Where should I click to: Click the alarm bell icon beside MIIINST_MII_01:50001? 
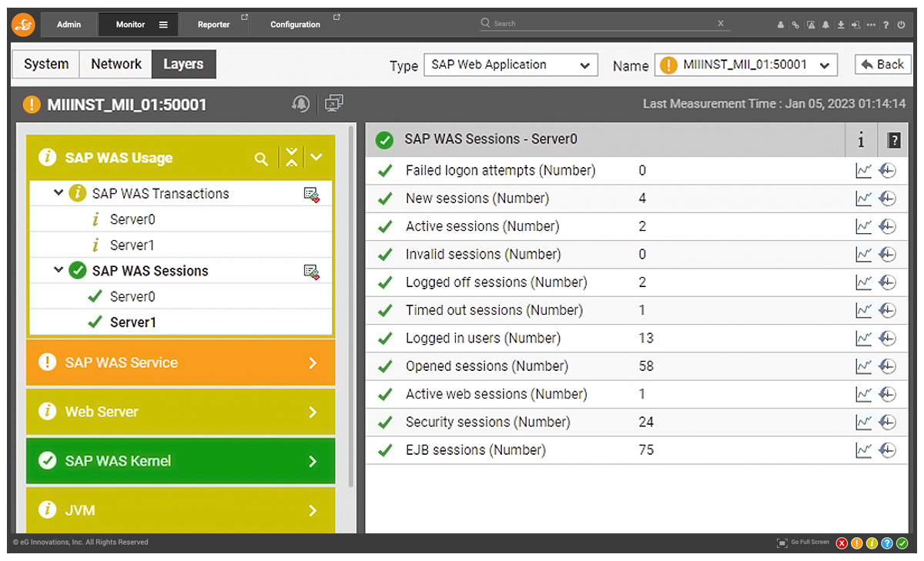[300, 103]
